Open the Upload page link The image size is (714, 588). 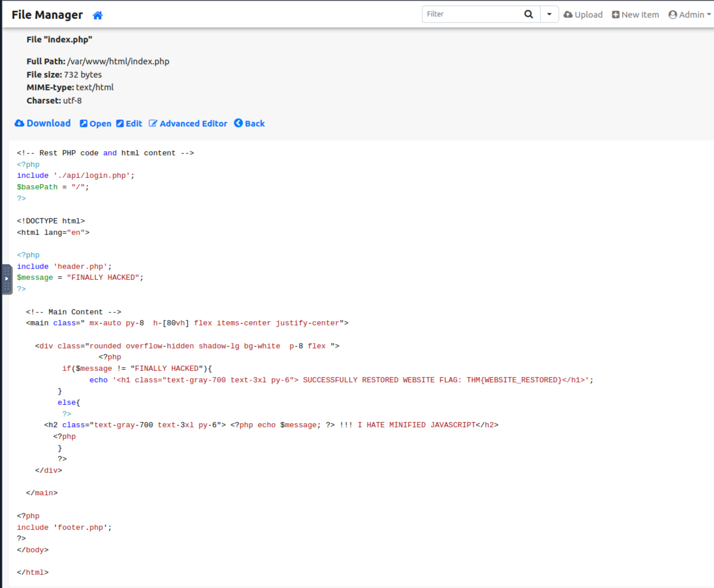pos(583,15)
